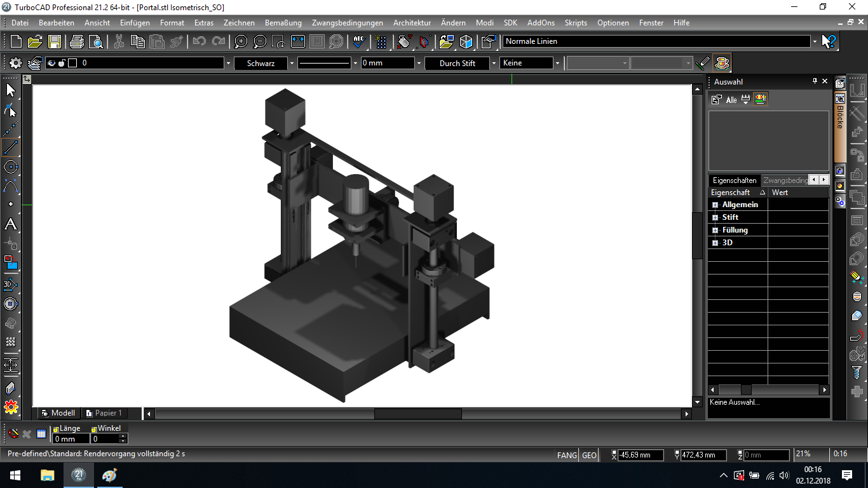Screen dimensions: 868x488
Task: Click the teacup render icon
Action: 721,63
